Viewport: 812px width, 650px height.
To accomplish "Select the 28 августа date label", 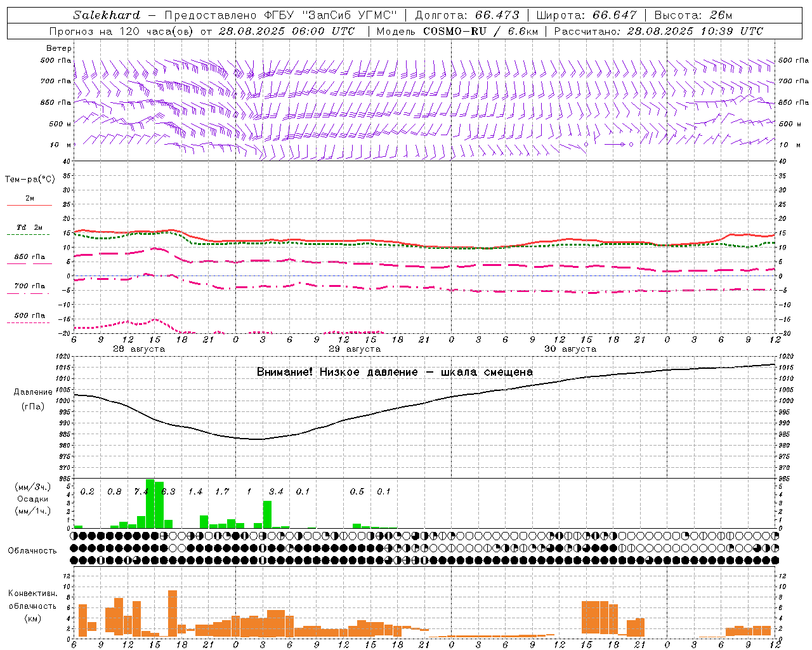I will 139,349.
